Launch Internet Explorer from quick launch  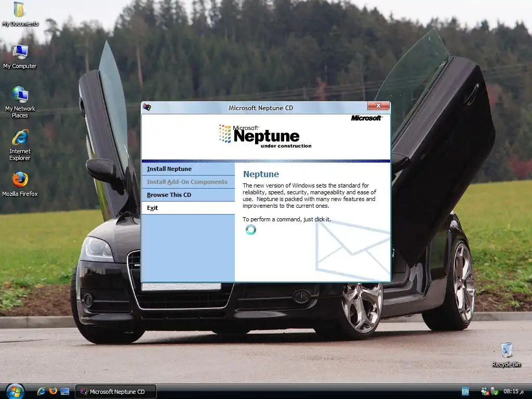[x=41, y=391]
